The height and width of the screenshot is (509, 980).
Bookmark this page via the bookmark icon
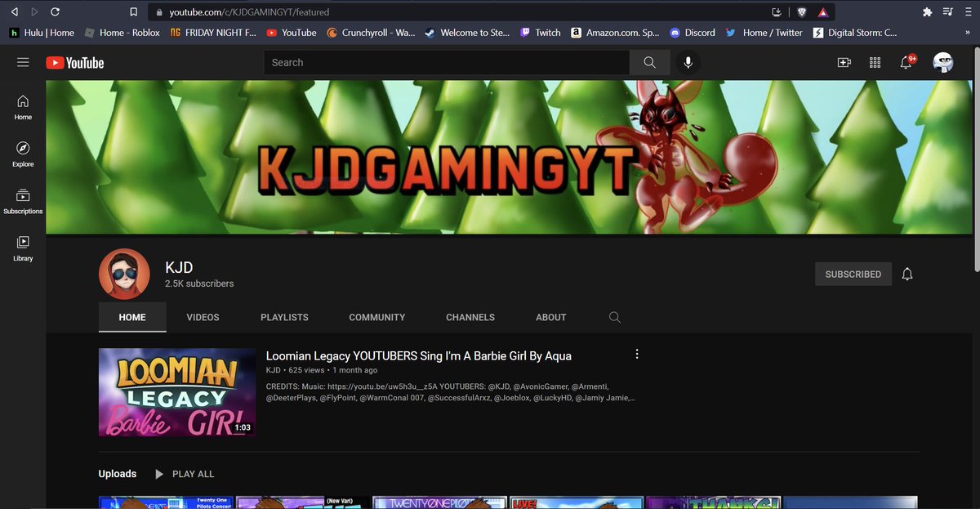point(134,12)
